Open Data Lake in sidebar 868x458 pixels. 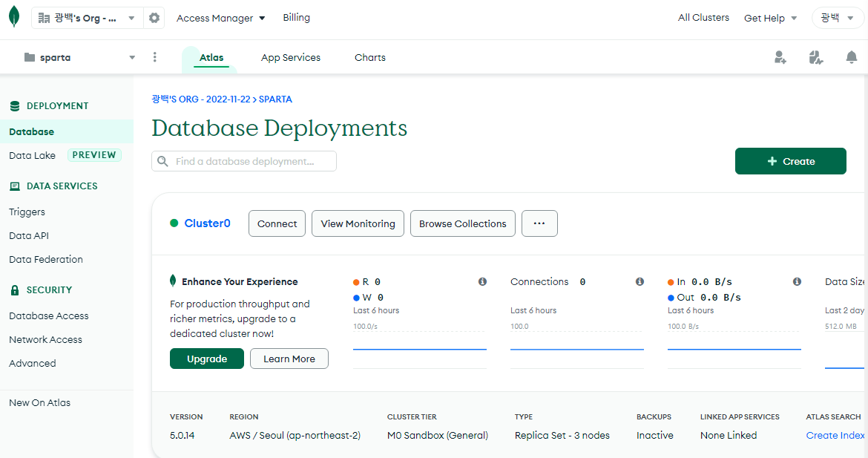[32, 155]
